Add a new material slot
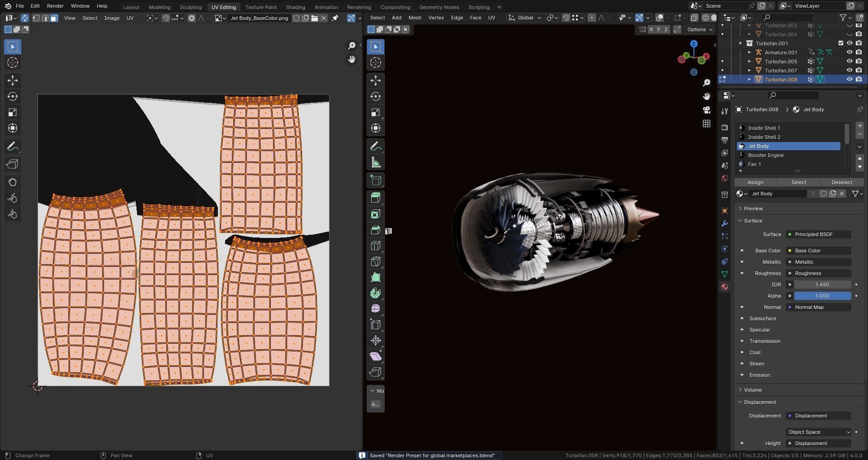This screenshot has height=460, width=868. tap(859, 126)
